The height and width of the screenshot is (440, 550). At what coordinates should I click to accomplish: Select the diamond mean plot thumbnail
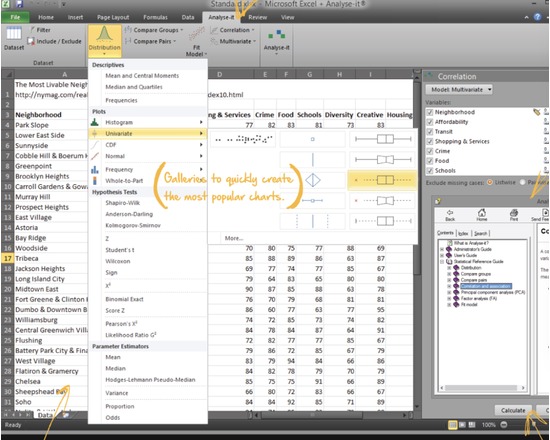point(313,180)
